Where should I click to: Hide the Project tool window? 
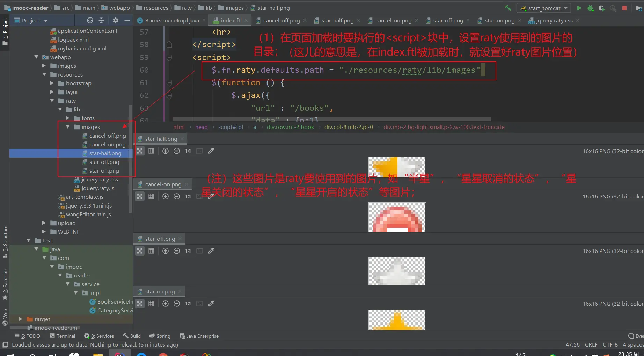point(127,20)
